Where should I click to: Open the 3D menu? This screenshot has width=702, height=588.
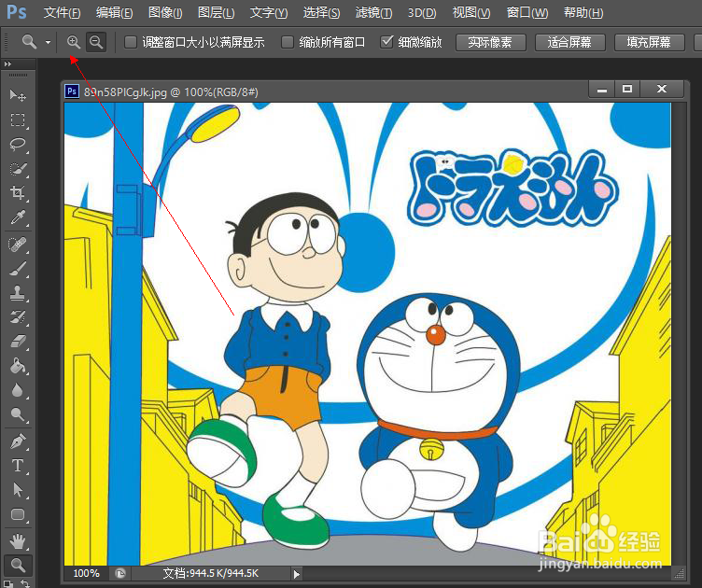[x=422, y=12]
